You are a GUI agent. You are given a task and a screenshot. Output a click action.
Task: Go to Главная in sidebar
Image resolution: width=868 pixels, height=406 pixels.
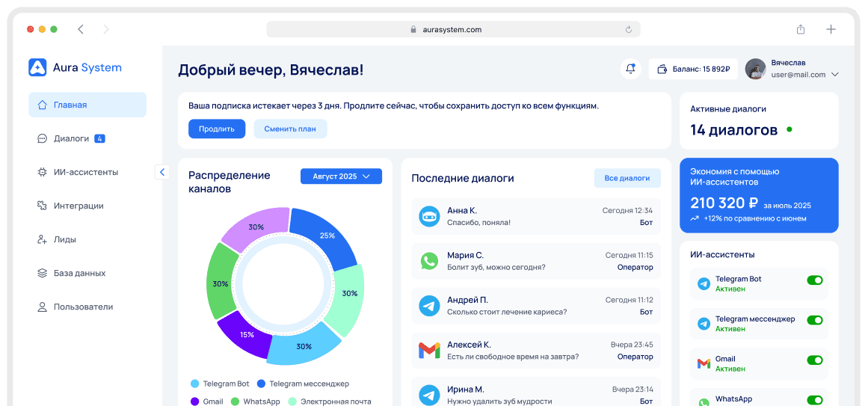[x=87, y=105]
